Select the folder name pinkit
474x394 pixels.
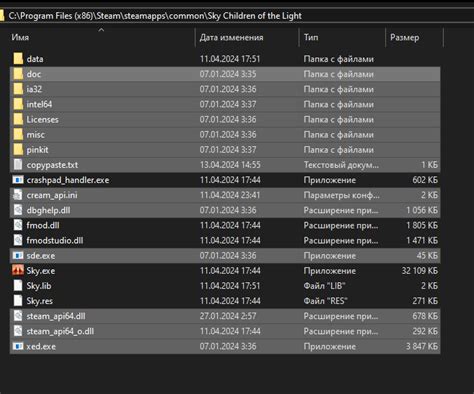click(x=37, y=150)
